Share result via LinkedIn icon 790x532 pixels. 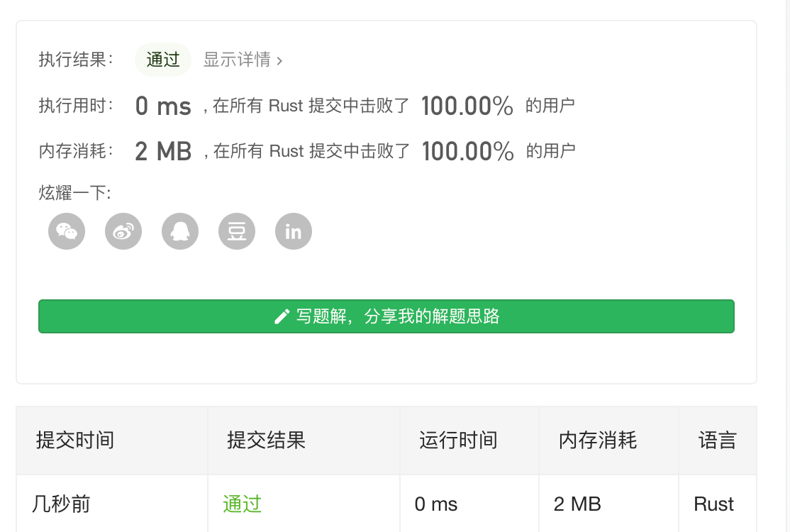[x=293, y=231]
